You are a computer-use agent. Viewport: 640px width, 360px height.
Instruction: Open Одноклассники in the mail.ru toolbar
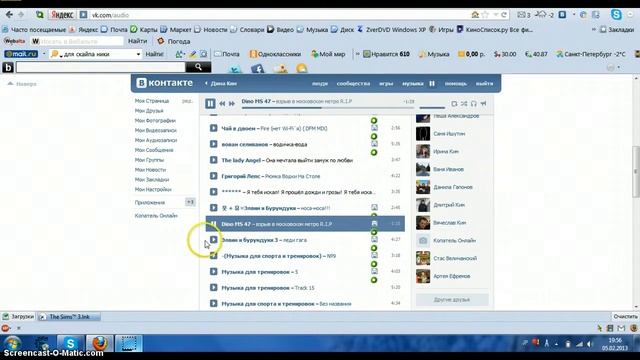point(276,54)
